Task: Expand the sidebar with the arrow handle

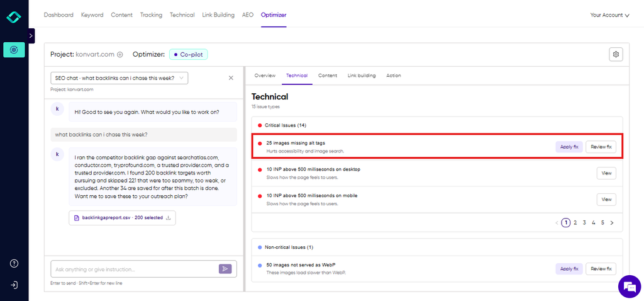Action: click(31, 36)
